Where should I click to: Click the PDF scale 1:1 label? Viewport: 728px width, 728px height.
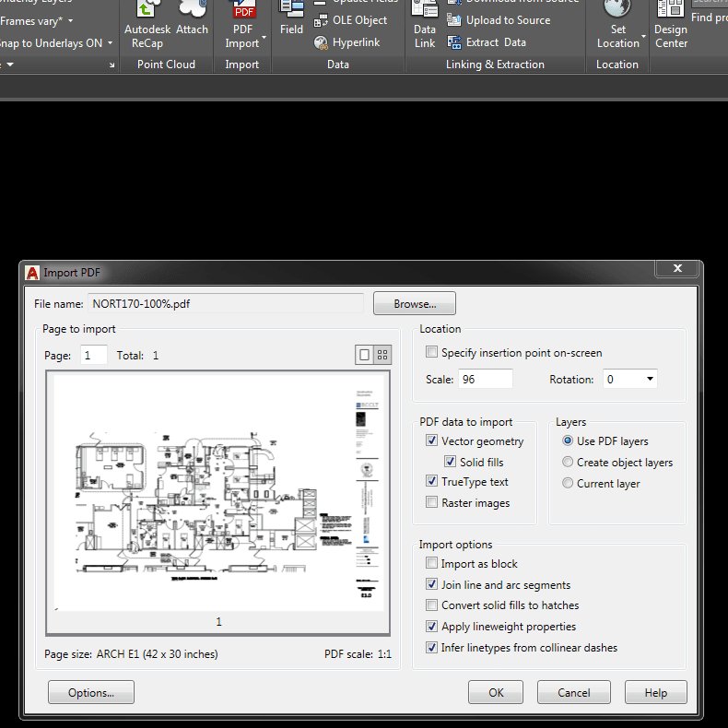click(x=358, y=654)
